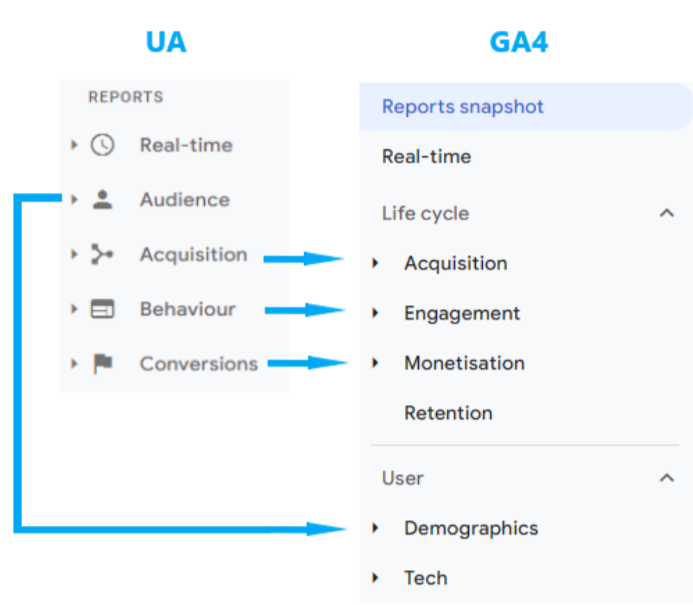Open the GA4 Real-time report

426,157
